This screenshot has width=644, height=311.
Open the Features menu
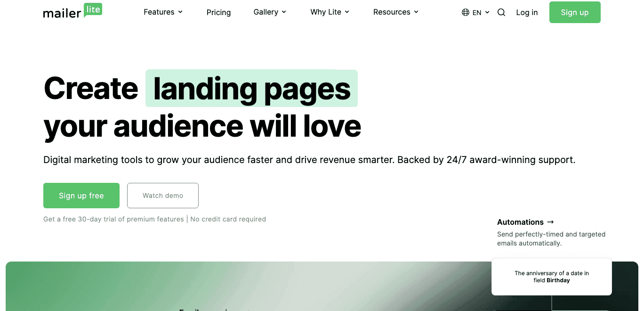[163, 12]
